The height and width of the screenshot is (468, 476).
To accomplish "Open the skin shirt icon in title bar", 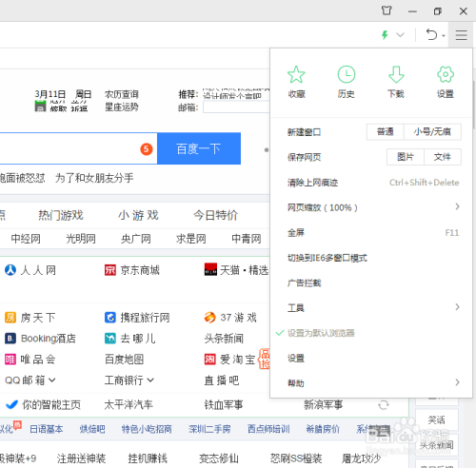I will pos(387,10).
